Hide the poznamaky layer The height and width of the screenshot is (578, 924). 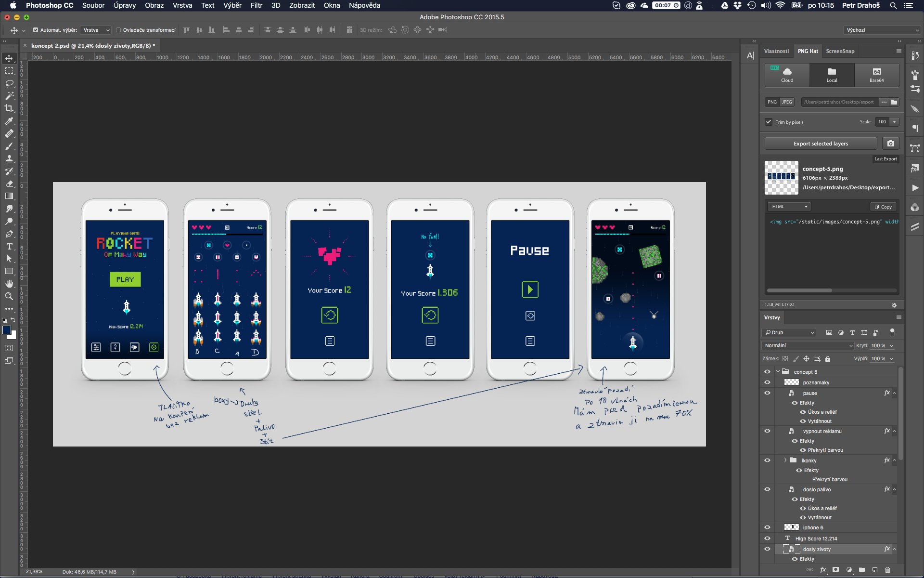(x=767, y=382)
